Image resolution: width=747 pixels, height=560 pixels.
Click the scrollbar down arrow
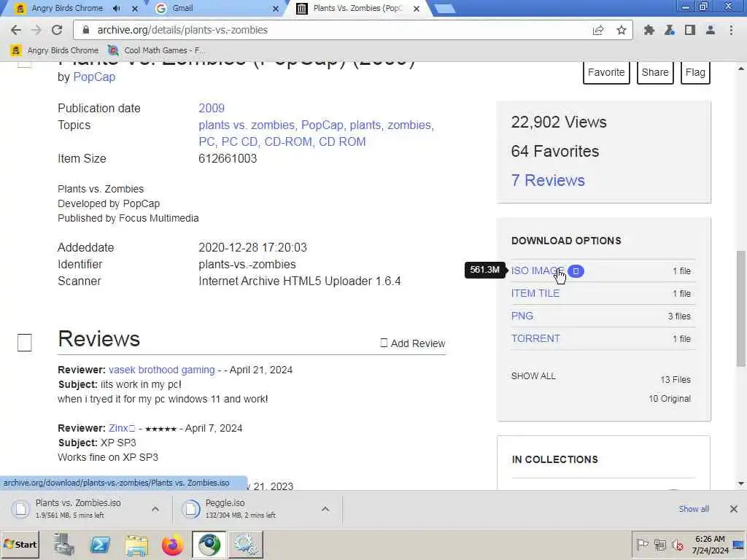[x=741, y=484]
